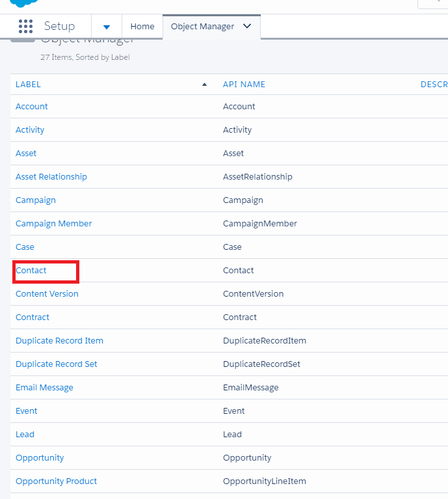The width and height of the screenshot is (448, 499).
Task: Open the Lead object
Action: pyautogui.click(x=25, y=435)
